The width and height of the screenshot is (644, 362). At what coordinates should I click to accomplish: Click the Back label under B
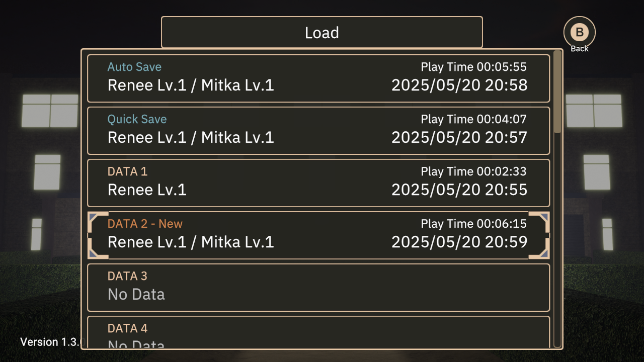click(580, 49)
